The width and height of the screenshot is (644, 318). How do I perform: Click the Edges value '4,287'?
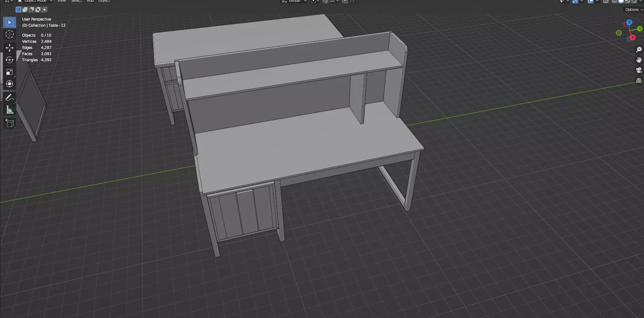46,48
